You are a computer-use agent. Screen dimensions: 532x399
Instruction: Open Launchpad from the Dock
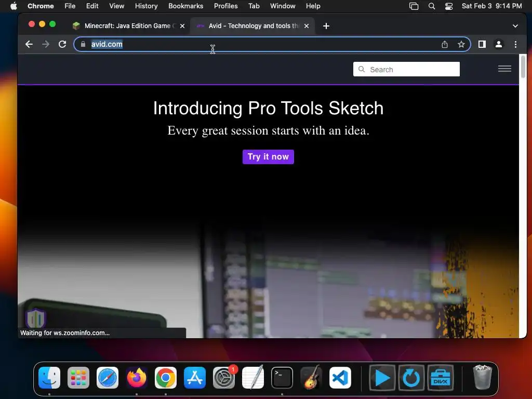point(78,378)
